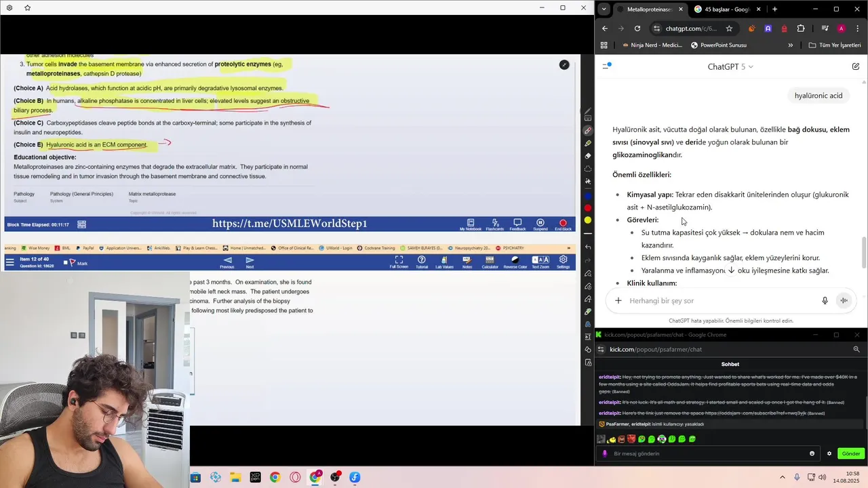Close the explanation panel X button
The height and width of the screenshot is (488, 868).
564,64
